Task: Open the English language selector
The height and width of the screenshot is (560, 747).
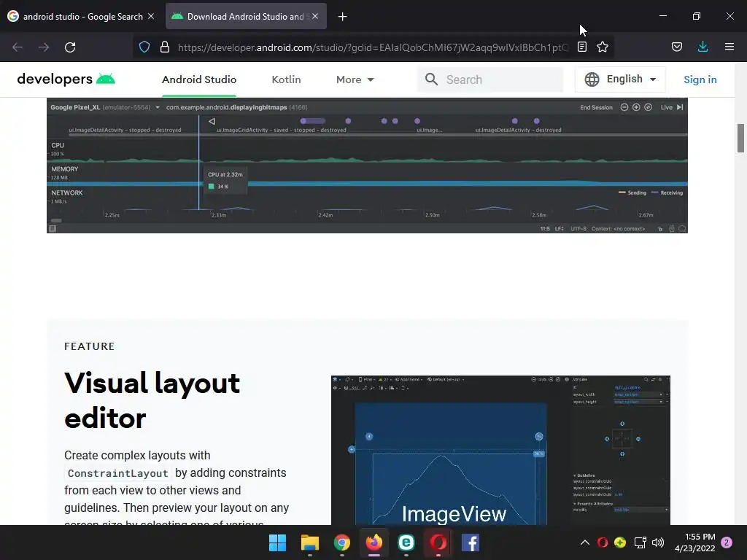Action: point(620,79)
